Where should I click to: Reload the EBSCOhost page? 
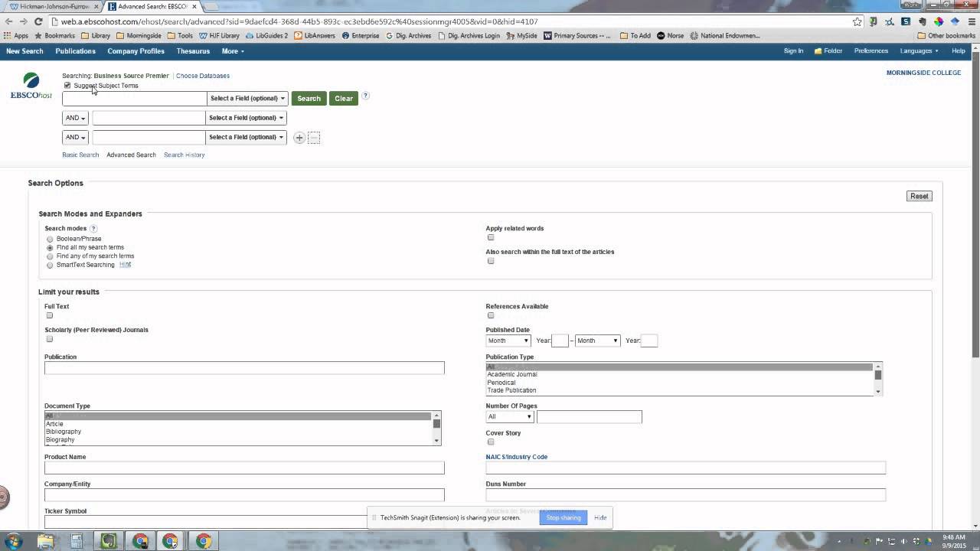click(x=38, y=21)
